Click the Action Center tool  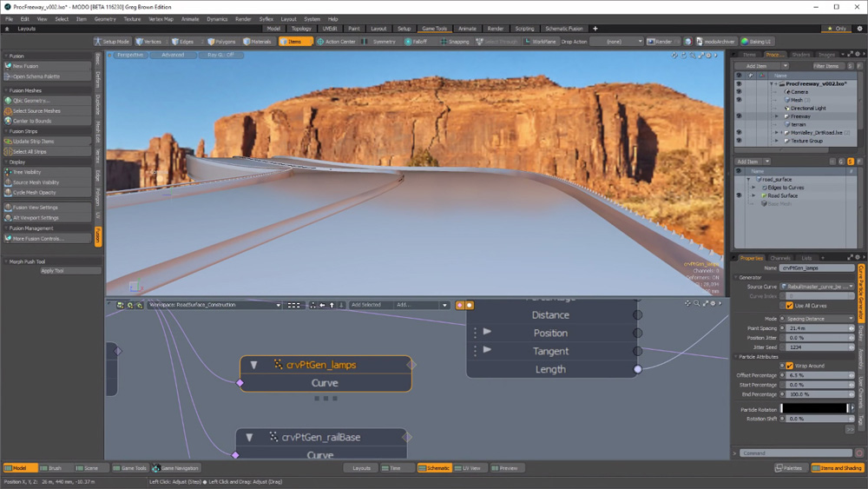[337, 42]
